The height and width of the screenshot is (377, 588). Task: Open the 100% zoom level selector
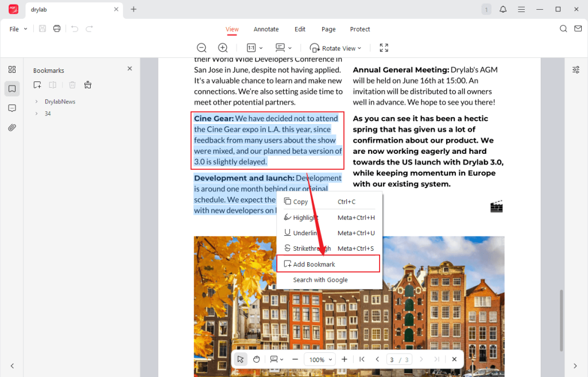click(x=319, y=359)
